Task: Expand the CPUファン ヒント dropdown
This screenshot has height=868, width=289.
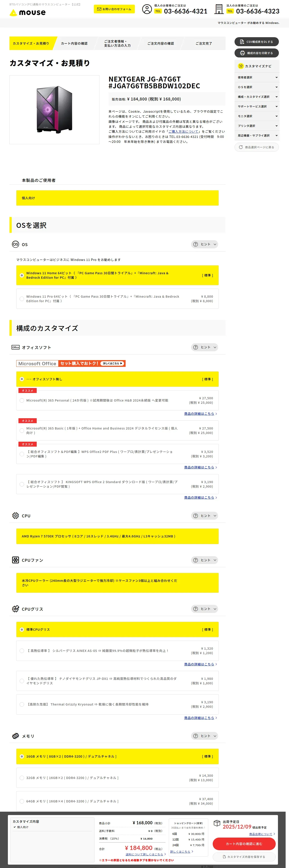Action: (x=205, y=560)
